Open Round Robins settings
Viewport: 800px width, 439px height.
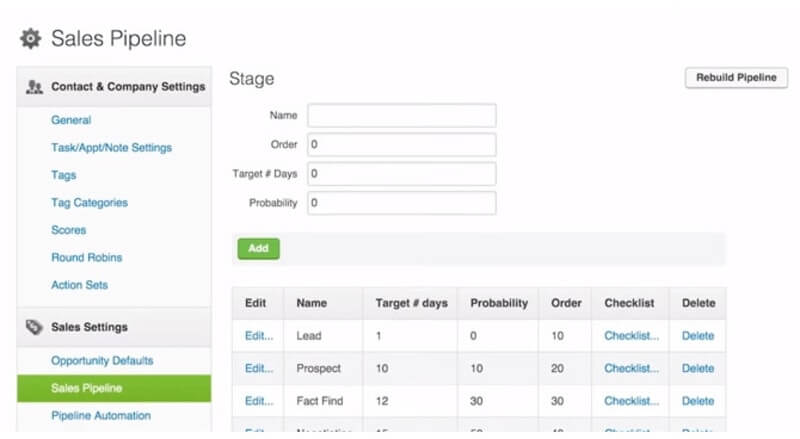[x=87, y=257]
